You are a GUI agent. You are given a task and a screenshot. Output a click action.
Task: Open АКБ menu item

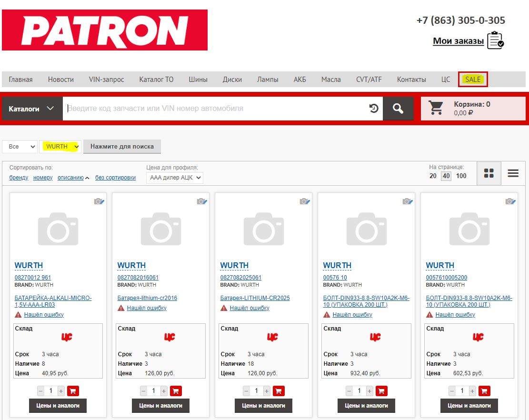coord(299,80)
